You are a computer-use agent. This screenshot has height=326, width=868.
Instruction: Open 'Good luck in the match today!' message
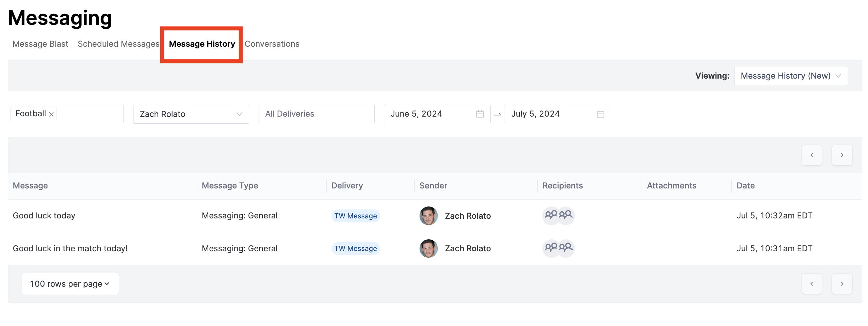pos(70,248)
